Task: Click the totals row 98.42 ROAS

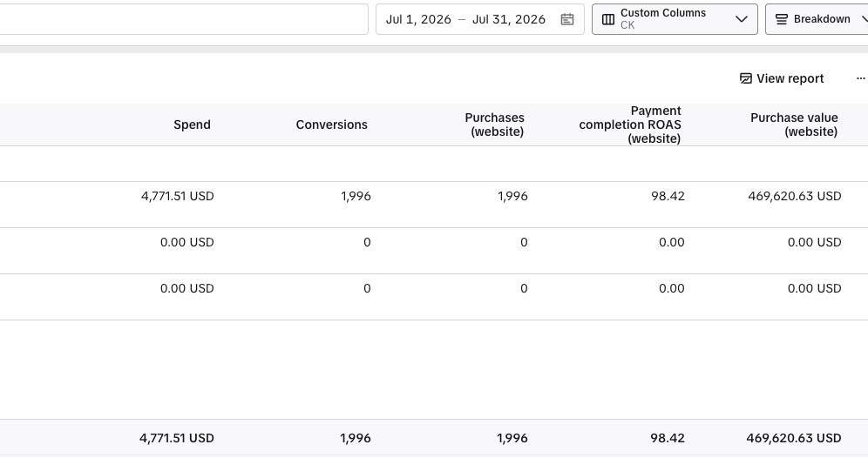Action: (x=667, y=438)
